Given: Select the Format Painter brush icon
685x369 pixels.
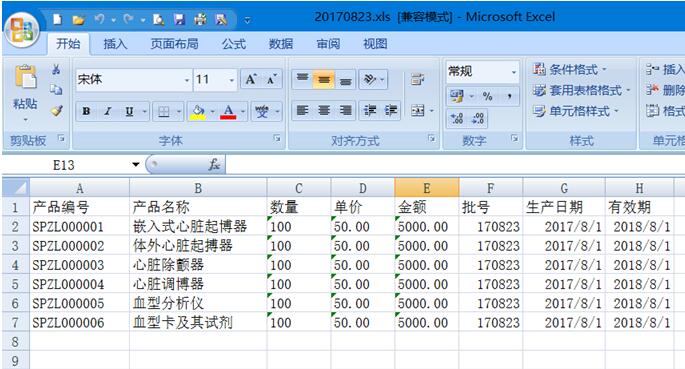Looking at the screenshot, I should [x=56, y=110].
